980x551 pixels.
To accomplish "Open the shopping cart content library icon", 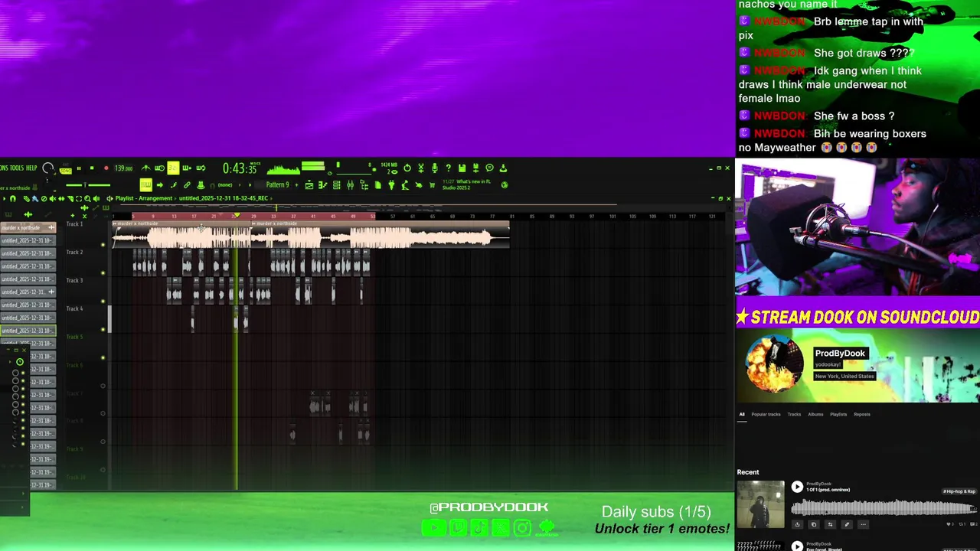I will pyautogui.click(x=432, y=185).
